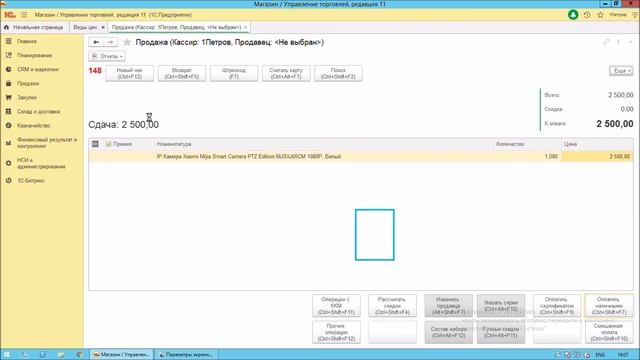This screenshot has width=640, height=360.
Task: Click the taskbar clock
Action: [x=623, y=355]
